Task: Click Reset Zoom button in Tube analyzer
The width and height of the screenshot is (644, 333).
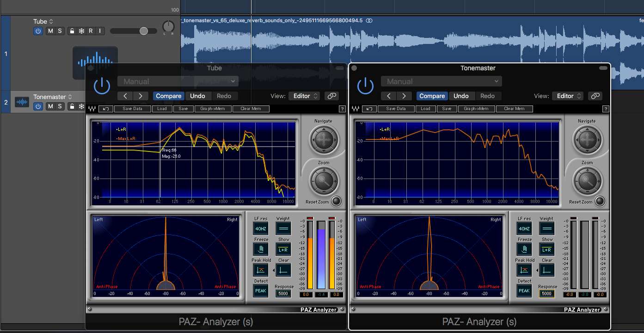Action: [336, 201]
